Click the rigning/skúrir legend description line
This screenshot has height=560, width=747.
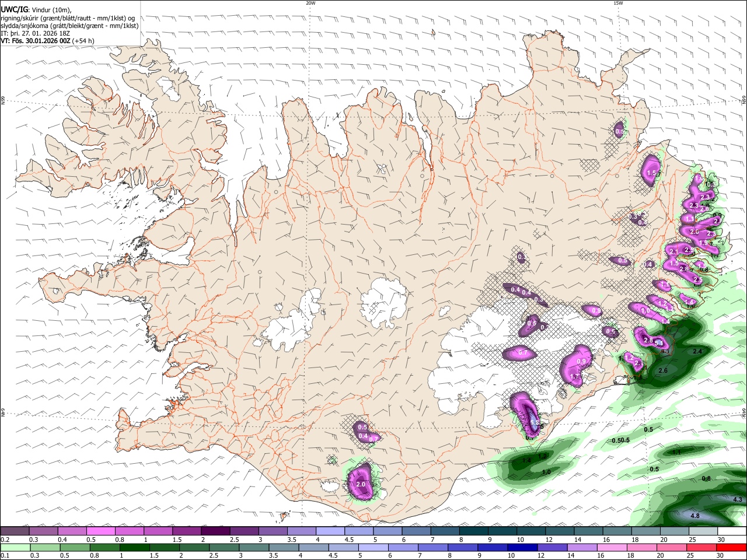(x=68, y=17)
